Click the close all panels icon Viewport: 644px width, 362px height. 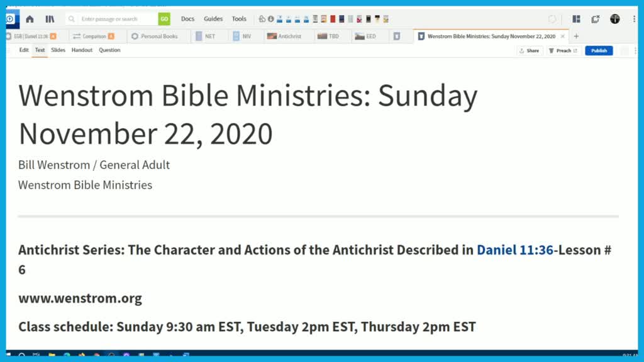(595, 19)
